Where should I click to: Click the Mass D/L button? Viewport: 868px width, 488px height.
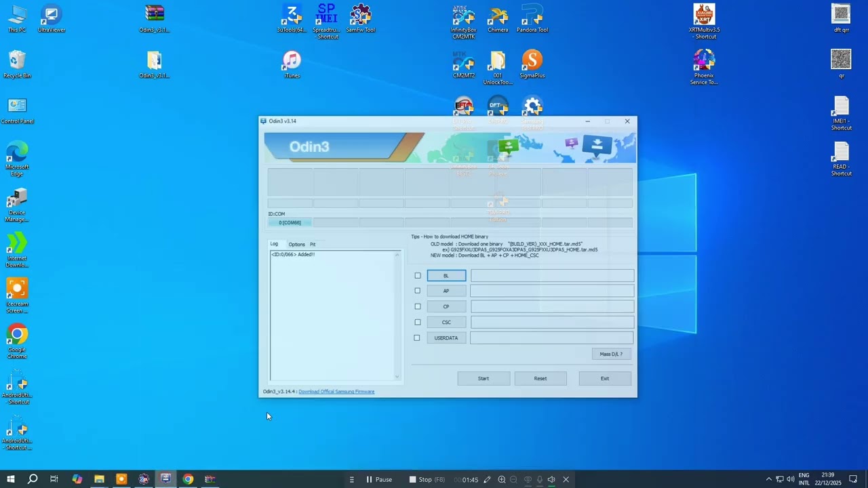point(611,354)
